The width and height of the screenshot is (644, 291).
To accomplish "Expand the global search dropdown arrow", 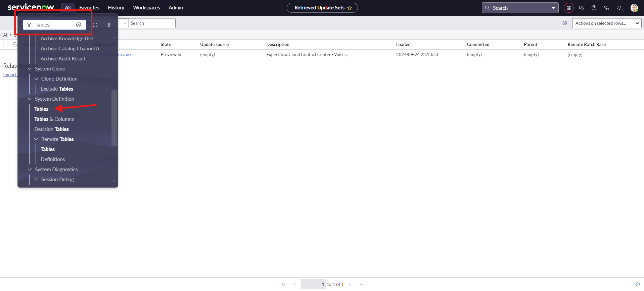I will click(553, 8).
